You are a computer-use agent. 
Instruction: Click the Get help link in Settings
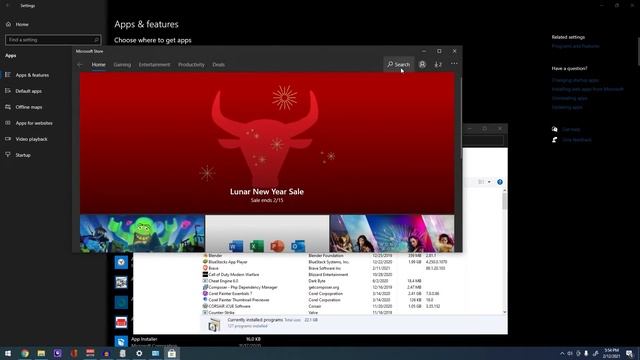coord(571,129)
